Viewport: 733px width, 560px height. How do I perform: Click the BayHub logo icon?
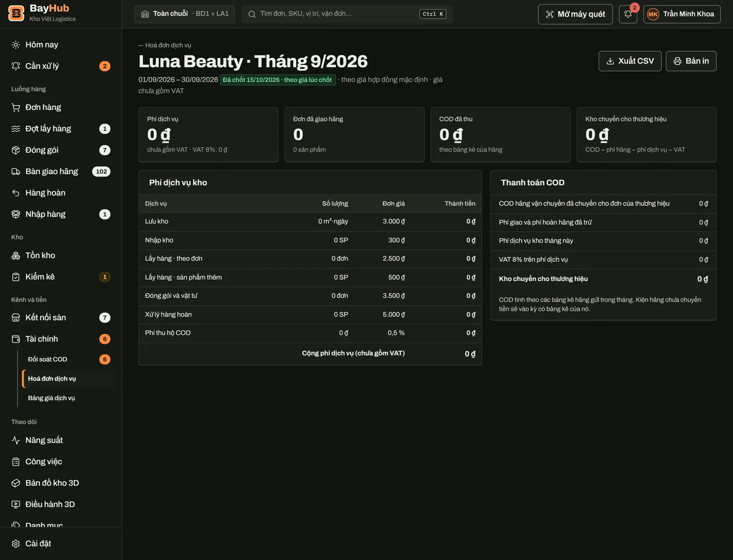click(x=16, y=14)
